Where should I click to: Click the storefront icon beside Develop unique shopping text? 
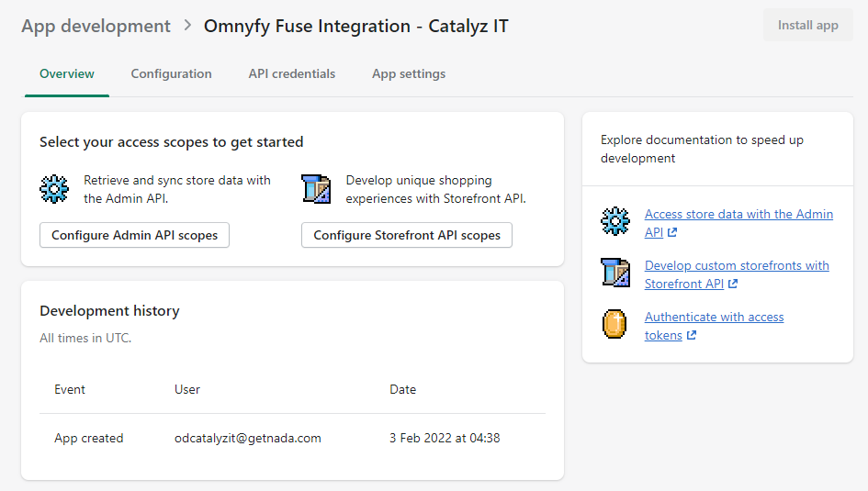(316, 189)
